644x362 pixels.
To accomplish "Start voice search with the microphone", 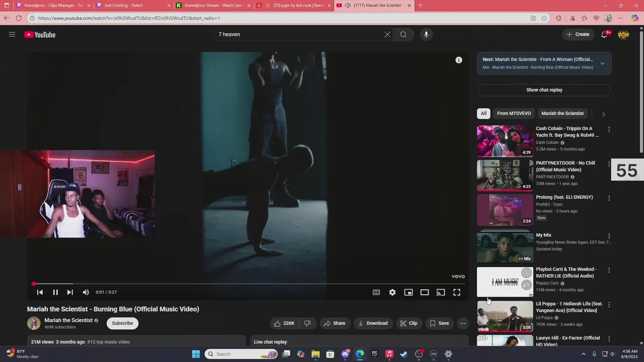I will (x=426, y=35).
